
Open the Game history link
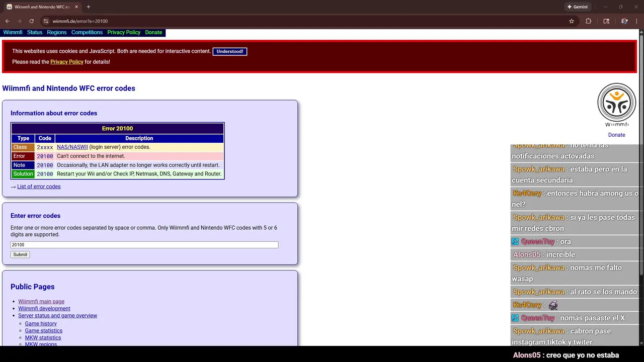click(41, 324)
